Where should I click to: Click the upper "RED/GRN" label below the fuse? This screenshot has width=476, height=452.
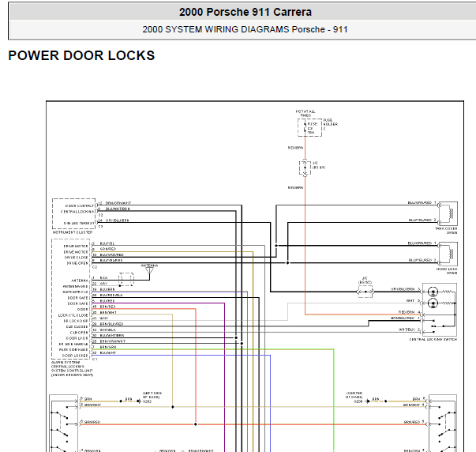click(x=295, y=148)
